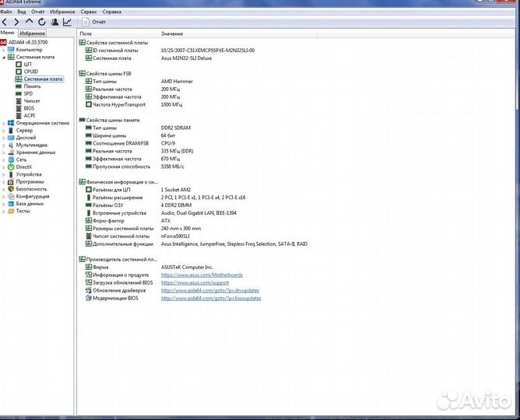The image size is (520, 420).
Task: Open the Справка menu
Action: (x=112, y=12)
